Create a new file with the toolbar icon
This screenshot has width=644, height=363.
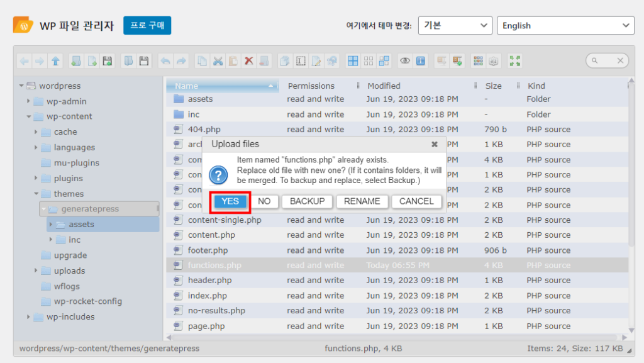pos(92,61)
